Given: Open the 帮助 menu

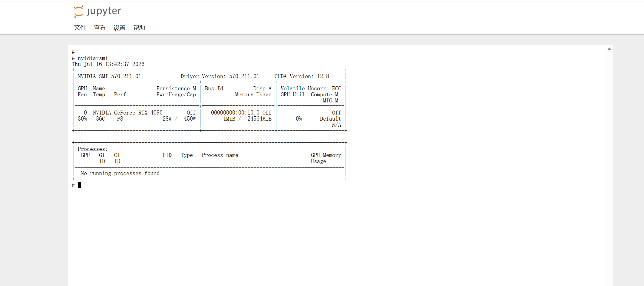Looking at the screenshot, I should (139, 28).
